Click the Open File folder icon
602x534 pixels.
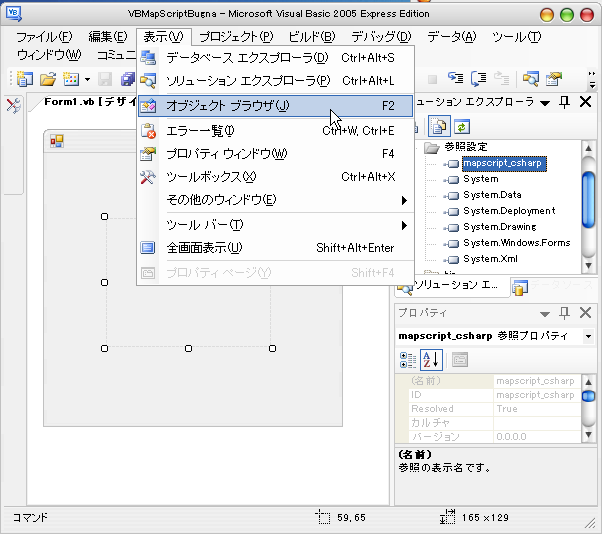(48, 79)
